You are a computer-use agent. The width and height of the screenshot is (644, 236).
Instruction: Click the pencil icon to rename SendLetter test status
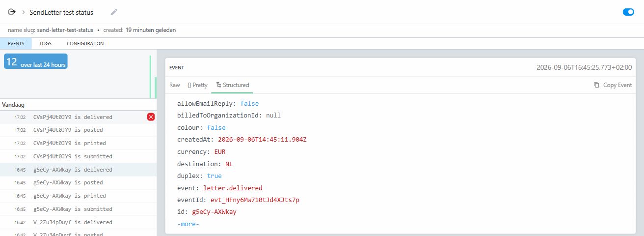point(114,12)
